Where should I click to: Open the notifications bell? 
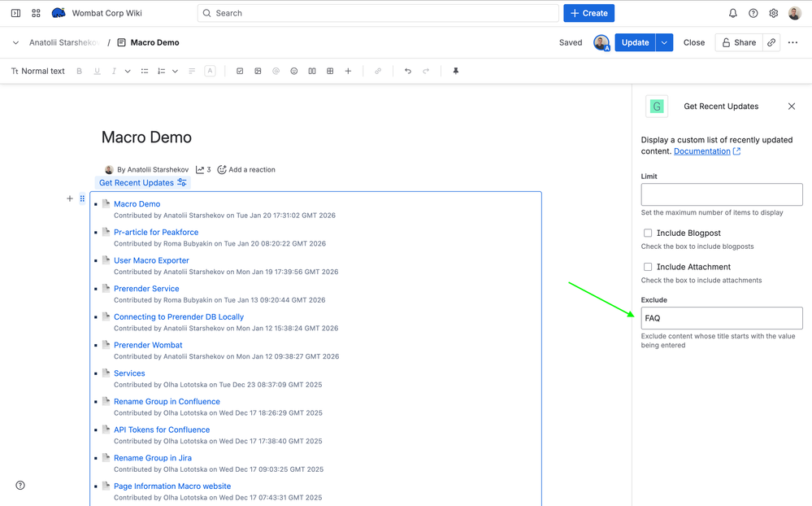[733, 13]
